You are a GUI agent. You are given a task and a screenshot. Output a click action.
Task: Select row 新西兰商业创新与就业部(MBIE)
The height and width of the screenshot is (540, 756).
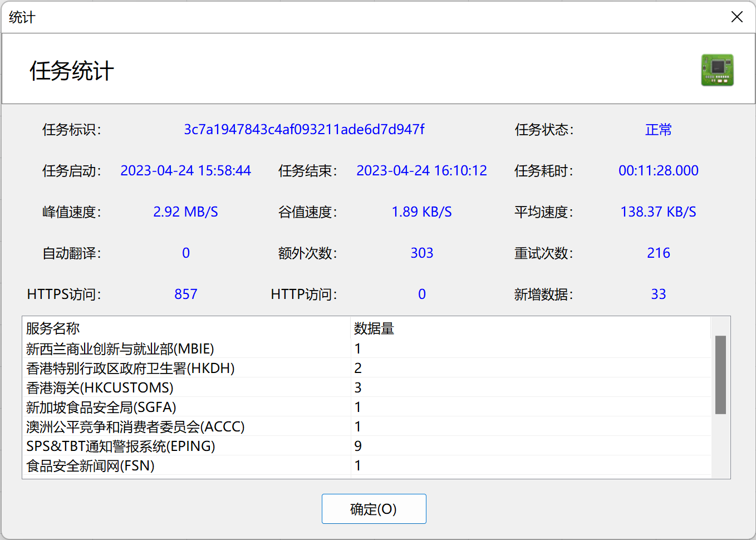(367, 348)
